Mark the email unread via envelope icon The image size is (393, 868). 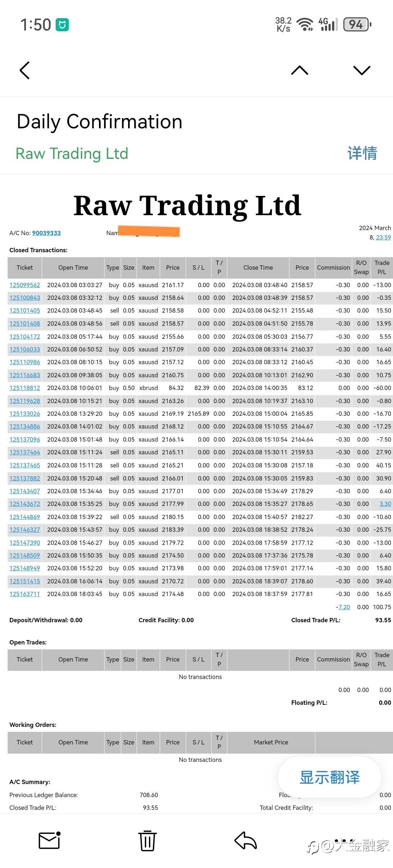49,840
